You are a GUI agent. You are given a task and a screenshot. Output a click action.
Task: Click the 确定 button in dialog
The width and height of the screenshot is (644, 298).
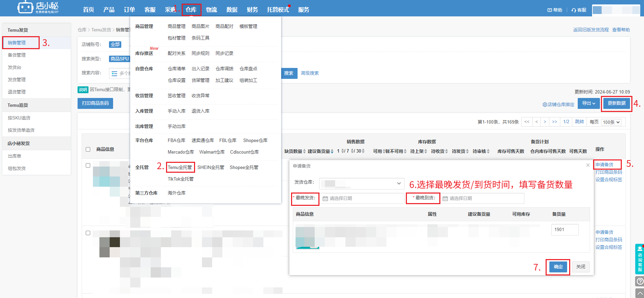(x=558, y=267)
